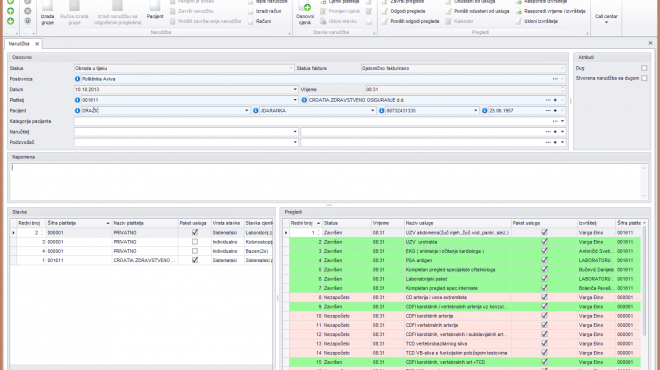Open the Datum date picker dropdown
Screen dimensions: 660x370
point(295,90)
